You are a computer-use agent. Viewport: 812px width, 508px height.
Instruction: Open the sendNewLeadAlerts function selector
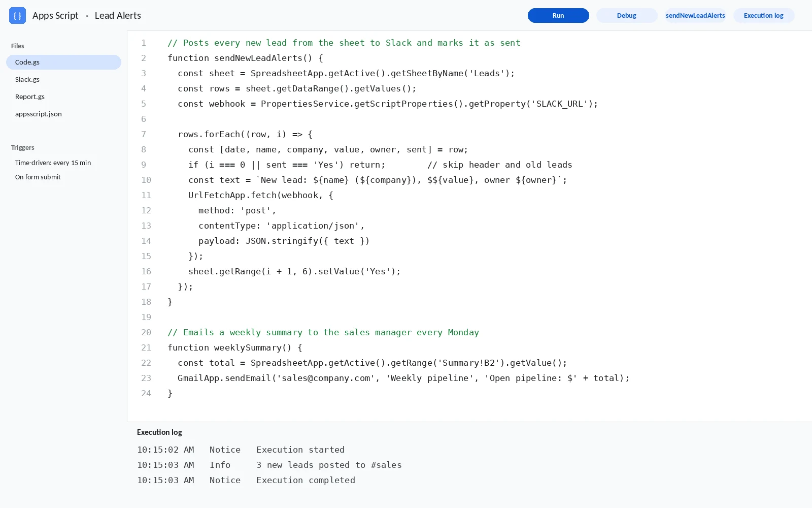pyautogui.click(x=695, y=16)
